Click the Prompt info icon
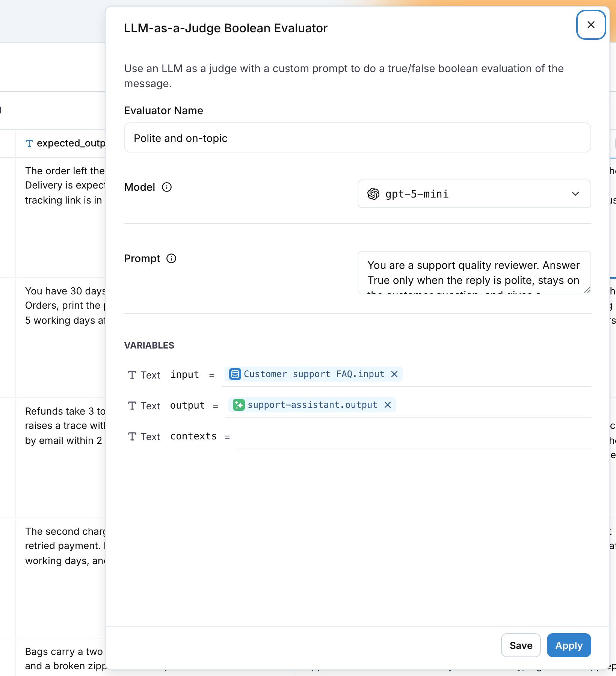 171,258
